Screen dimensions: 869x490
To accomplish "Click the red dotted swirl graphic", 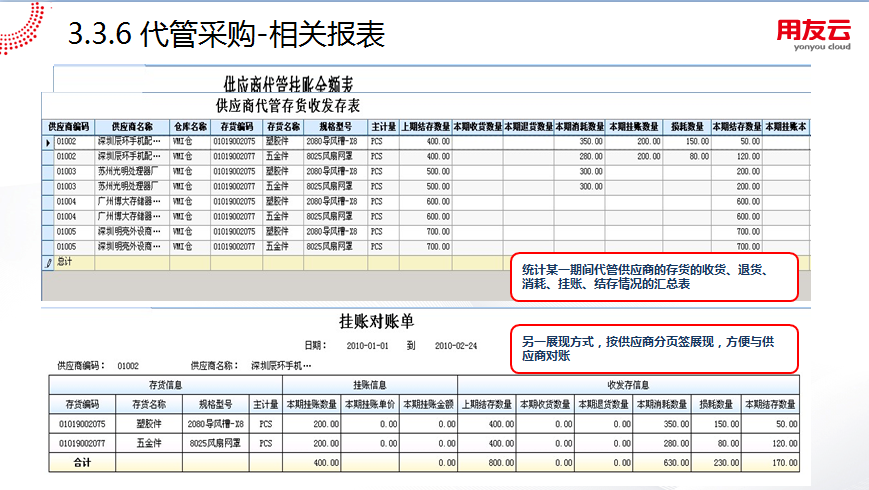I will point(22,28).
